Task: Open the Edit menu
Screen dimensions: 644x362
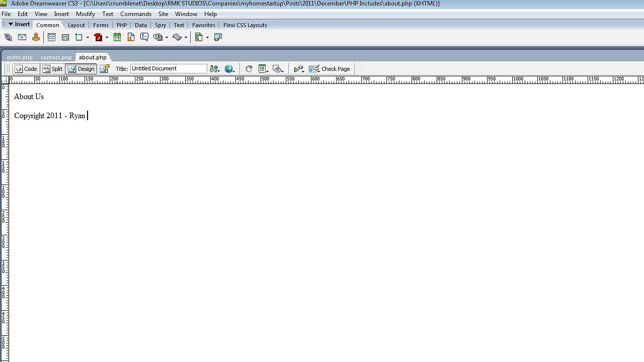Action: pos(23,14)
